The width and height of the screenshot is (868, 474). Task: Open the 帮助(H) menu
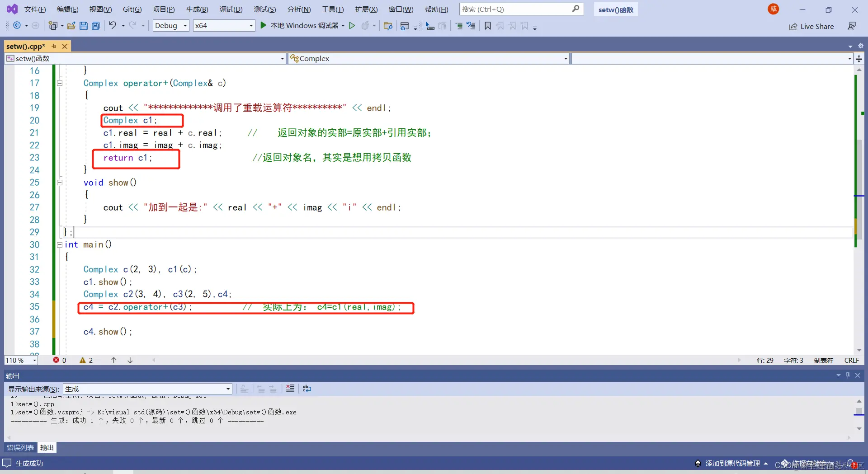(437, 9)
